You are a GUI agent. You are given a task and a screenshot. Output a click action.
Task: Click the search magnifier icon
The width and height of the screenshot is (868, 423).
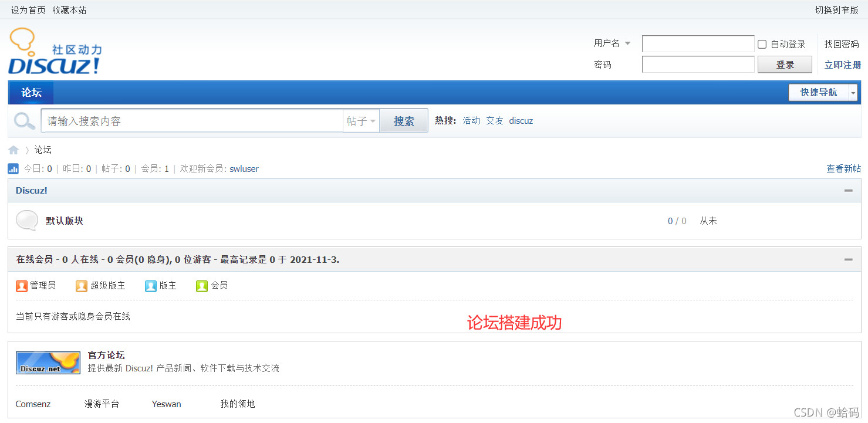pyautogui.click(x=25, y=121)
